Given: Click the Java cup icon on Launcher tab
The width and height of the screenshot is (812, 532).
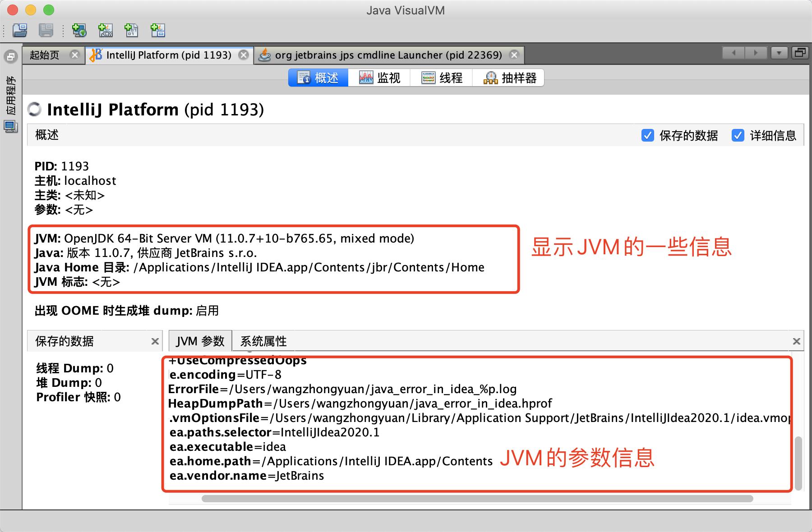Looking at the screenshot, I should coord(264,55).
